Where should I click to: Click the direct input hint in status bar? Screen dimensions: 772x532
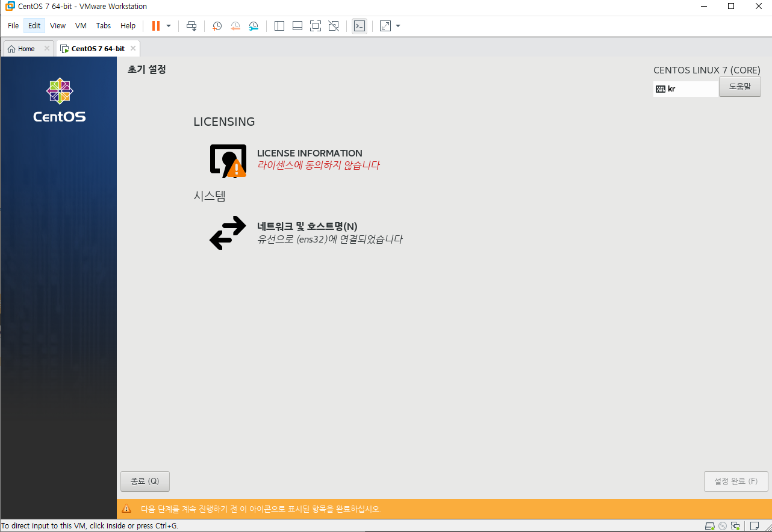coord(90,526)
